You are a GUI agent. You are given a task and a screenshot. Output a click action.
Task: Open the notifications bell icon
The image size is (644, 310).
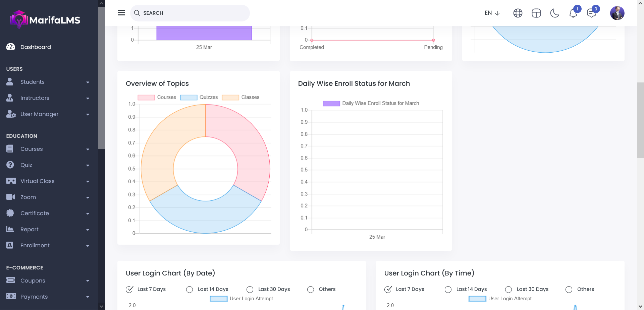click(573, 13)
